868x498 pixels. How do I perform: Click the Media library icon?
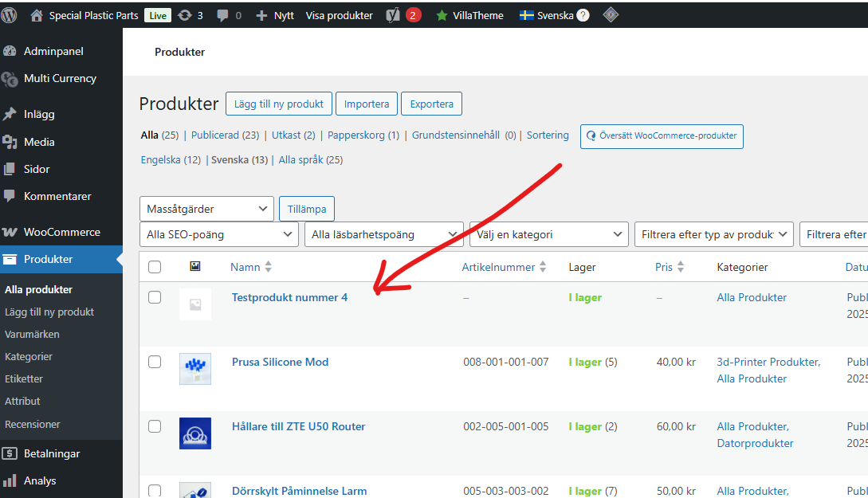(10, 142)
